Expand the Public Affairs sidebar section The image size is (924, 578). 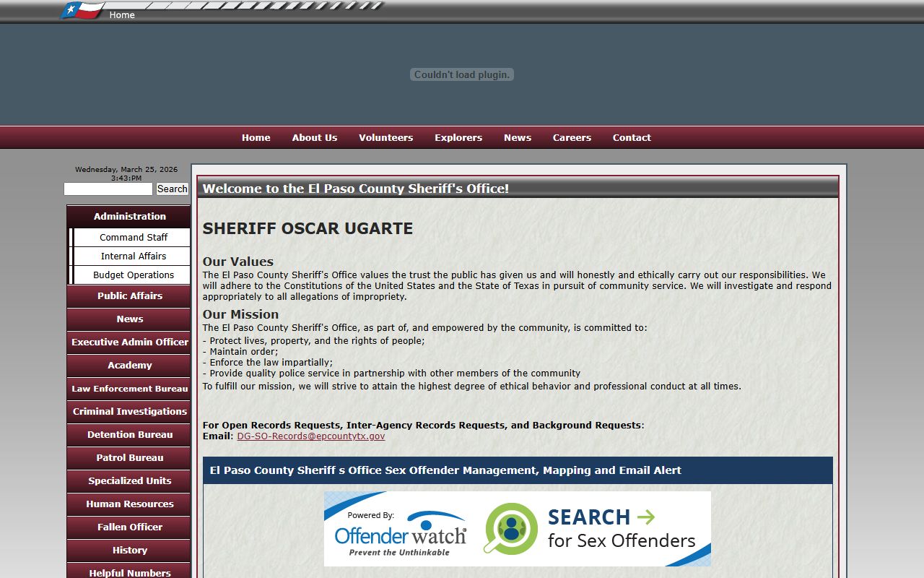[129, 296]
